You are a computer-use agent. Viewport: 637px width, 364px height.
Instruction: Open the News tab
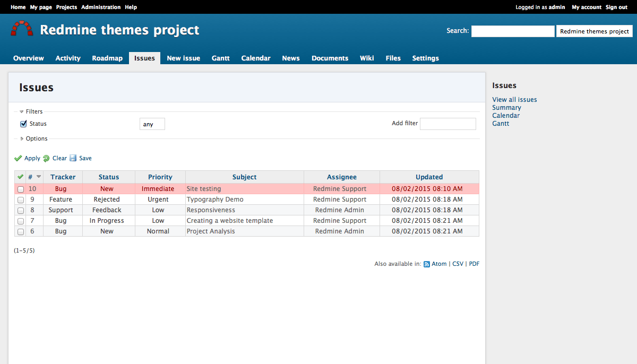[291, 58]
